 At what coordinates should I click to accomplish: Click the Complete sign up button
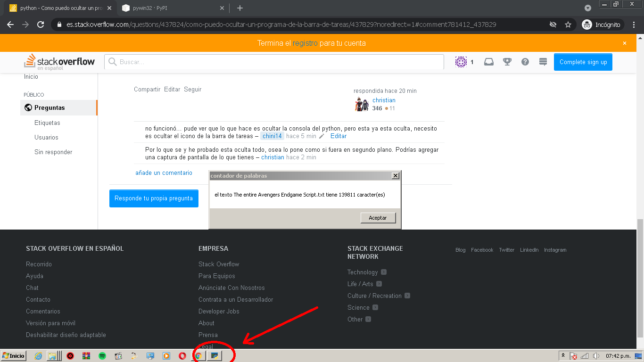[x=583, y=62]
